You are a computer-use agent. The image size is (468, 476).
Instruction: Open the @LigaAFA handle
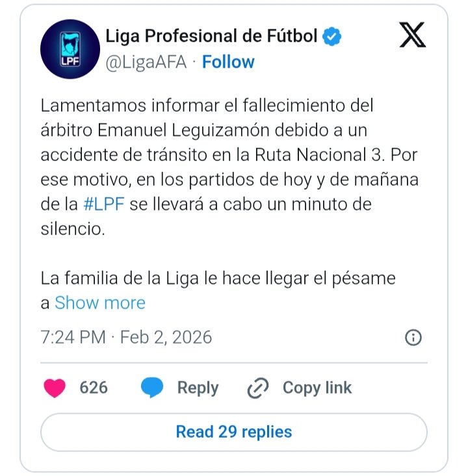[x=147, y=62]
